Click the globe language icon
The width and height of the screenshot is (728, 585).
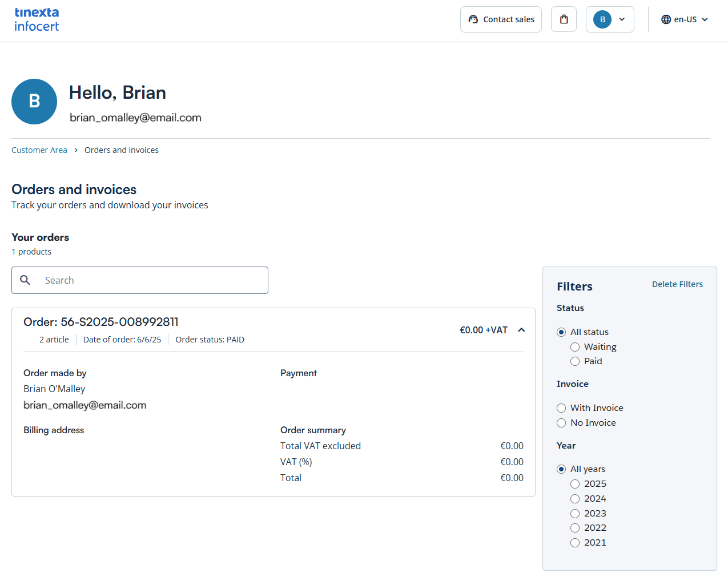(666, 19)
